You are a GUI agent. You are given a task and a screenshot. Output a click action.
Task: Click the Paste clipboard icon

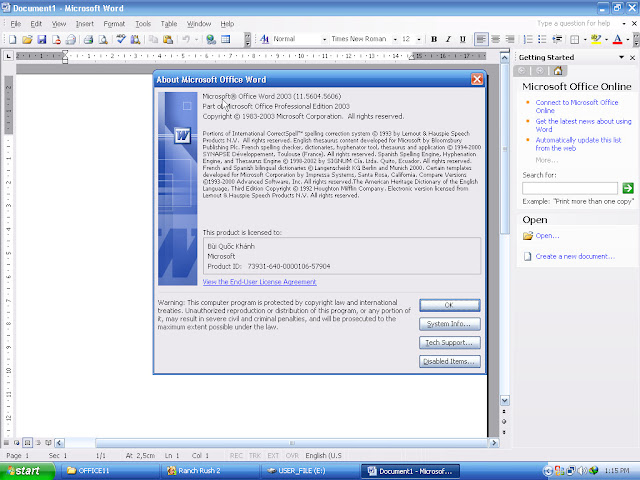pos(168,39)
